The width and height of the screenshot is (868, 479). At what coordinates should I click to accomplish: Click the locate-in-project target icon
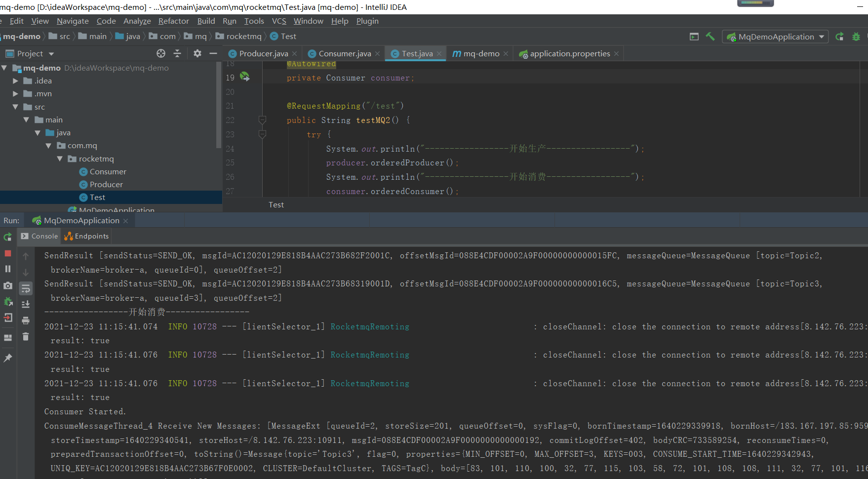click(x=161, y=53)
